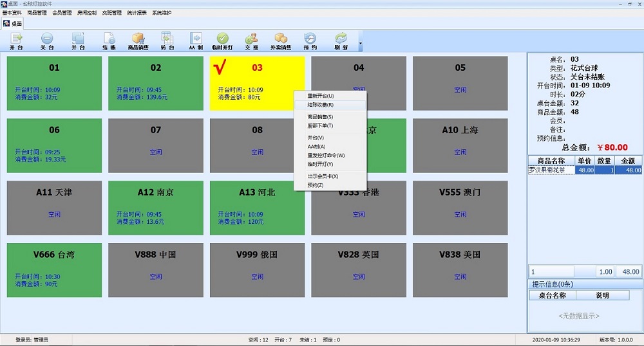Select table V666 台湾 tile

point(54,270)
